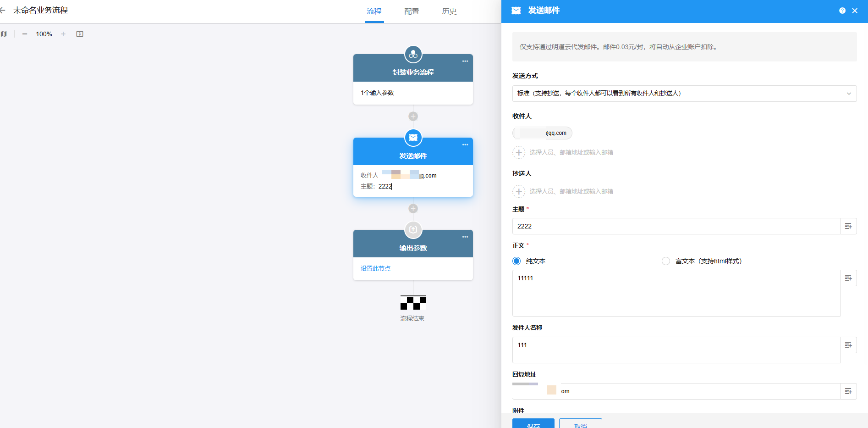
Task: Select the 纯文本 radio option
Action: [x=516, y=261]
